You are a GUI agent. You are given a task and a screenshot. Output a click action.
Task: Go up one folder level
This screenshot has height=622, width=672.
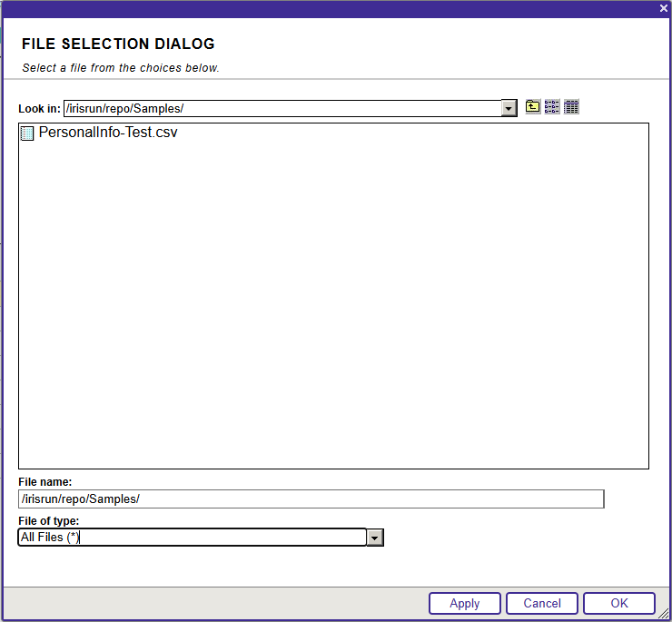tap(533, 107)
